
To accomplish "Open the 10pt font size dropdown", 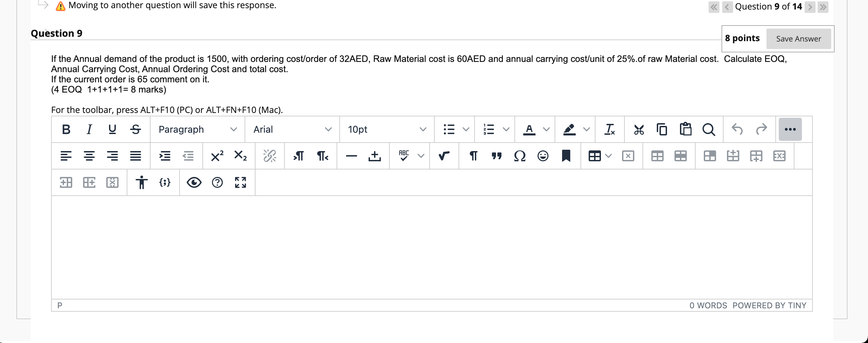I will (387, 129).
